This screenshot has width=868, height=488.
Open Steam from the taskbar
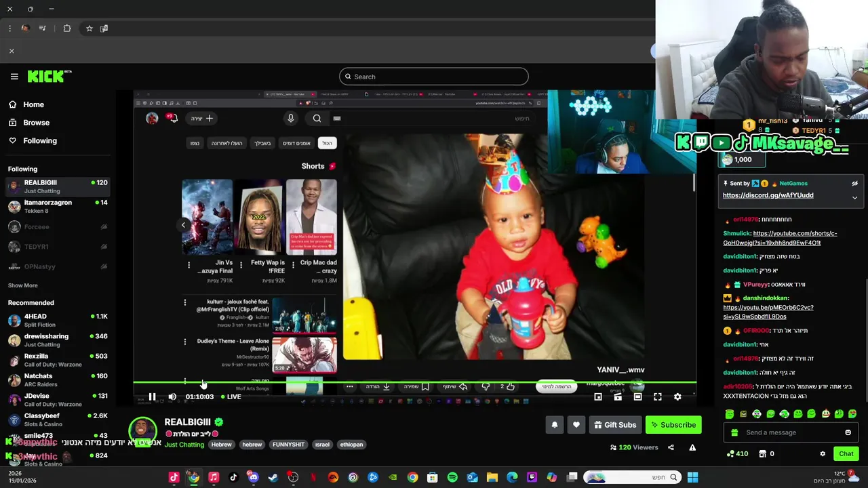[x=273, y=477]
